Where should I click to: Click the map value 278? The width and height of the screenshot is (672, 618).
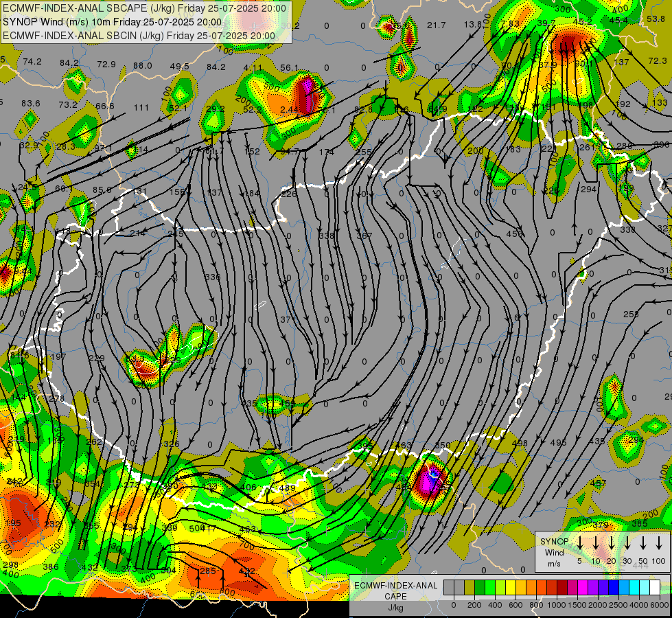pos(56,398)
